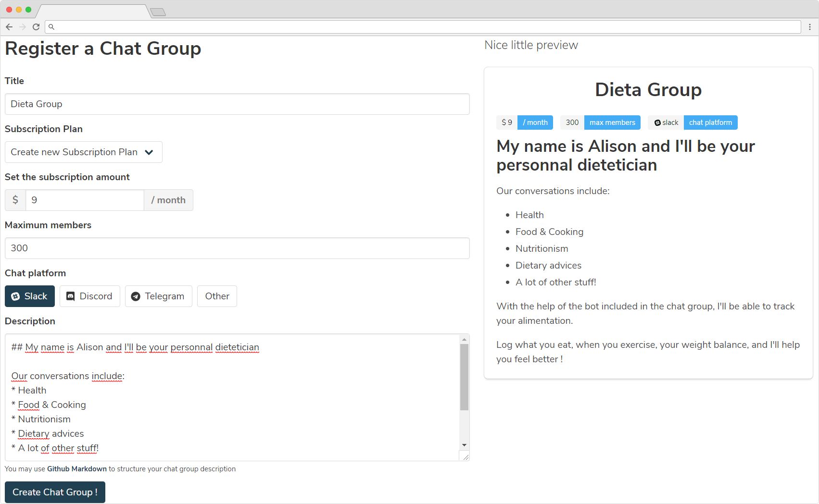Edit the Maximum members field showing 300
Image resolution: width=819 pixels, height=504 pixels.
tap(237, 248)
